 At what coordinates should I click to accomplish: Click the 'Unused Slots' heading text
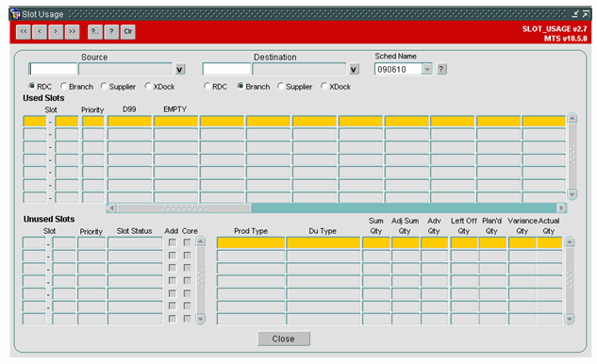49,219
